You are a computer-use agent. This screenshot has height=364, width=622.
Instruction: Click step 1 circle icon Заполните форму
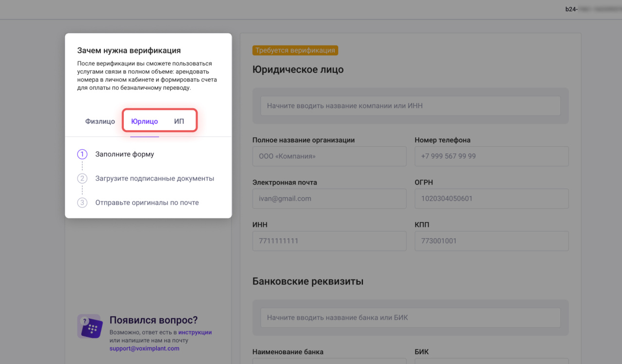coord(82,154)
